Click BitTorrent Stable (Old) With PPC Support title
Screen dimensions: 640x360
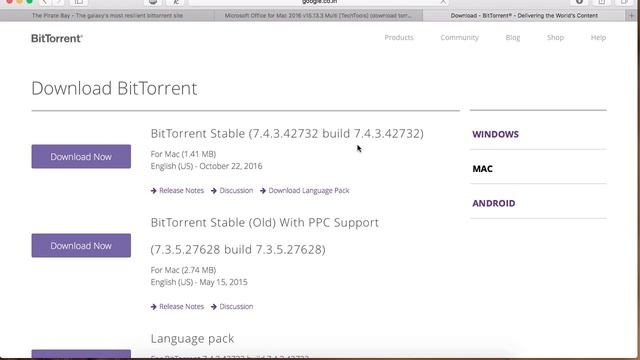pyautogui.click(x=264, y=223)
